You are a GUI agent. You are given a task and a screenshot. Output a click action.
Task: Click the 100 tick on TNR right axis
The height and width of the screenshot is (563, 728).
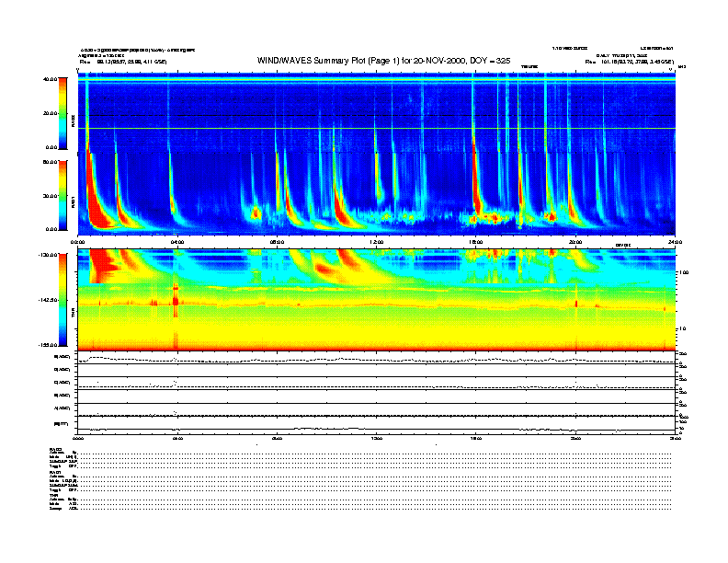tap(684, 272)
